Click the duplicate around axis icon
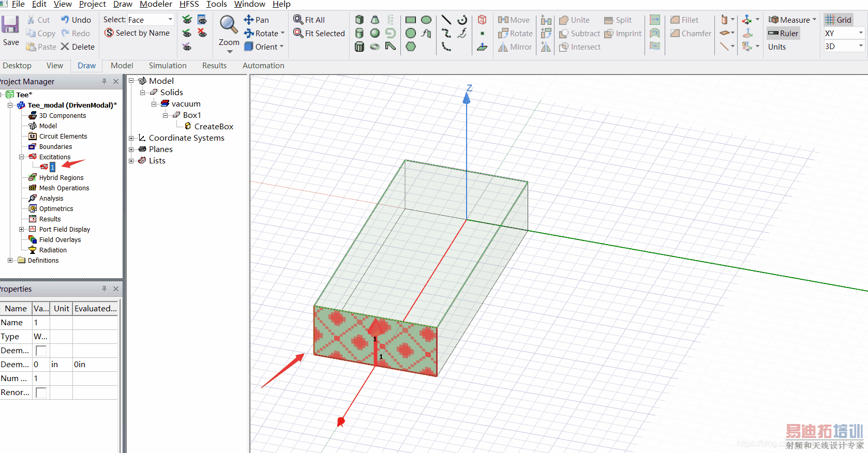Image resolution: width=868 pixels, height=453 pixels. point(546,33)
